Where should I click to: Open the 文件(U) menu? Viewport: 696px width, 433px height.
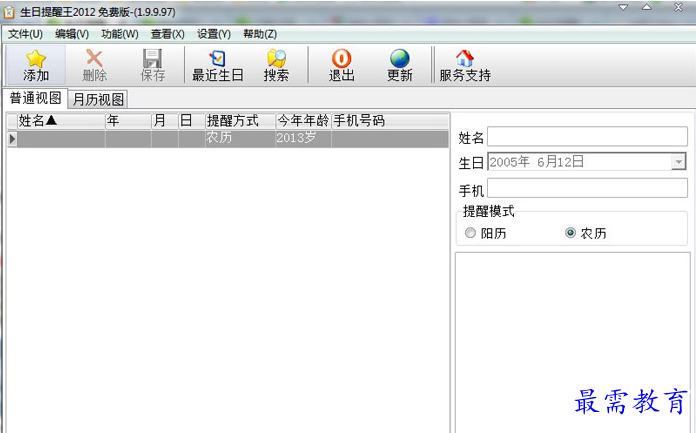coord(25,34)
